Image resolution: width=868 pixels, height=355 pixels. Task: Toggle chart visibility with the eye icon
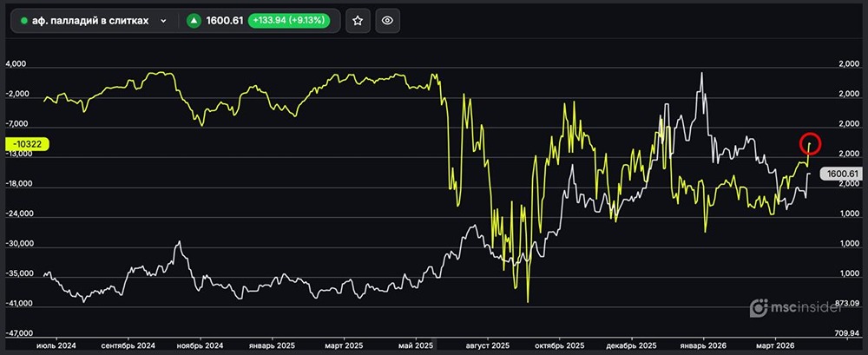pyautogui.click(x=387, y=21)
